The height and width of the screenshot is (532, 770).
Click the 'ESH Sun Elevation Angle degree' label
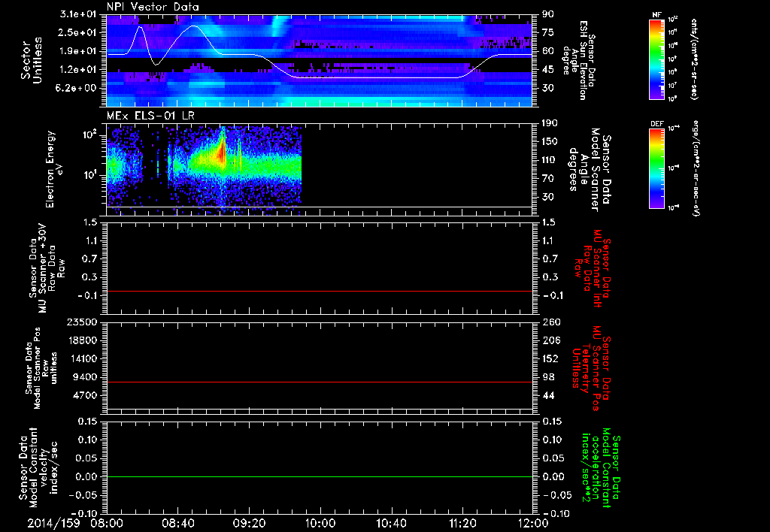point(578,60)
